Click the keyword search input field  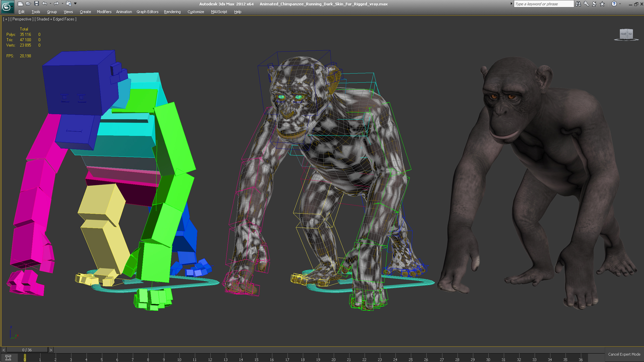[x=544, y=4]
